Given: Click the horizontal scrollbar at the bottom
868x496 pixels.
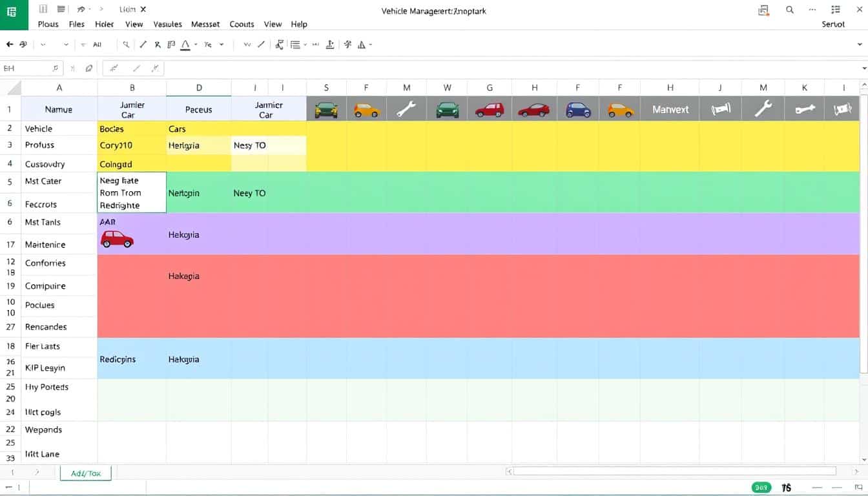Looking at the screenshot, I should pyautogui.click(x=672, y=471).
